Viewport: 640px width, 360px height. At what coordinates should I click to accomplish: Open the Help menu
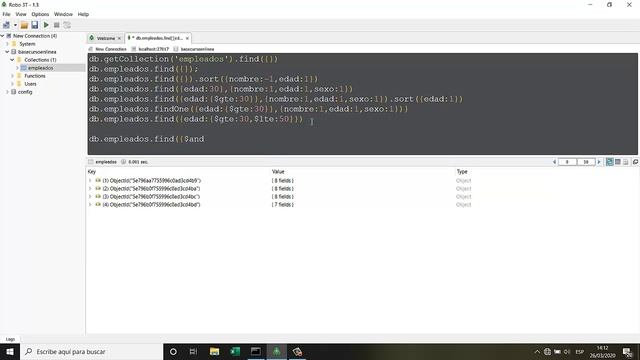[83, 14]
